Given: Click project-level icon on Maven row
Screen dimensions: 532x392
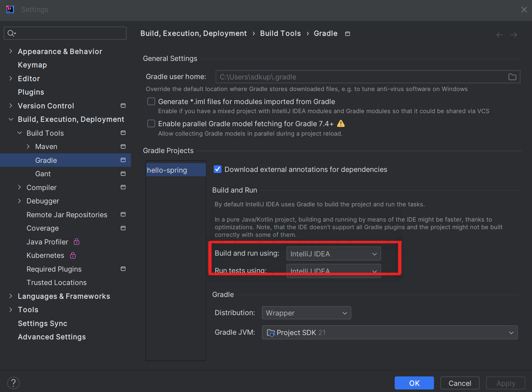Looking at the screenshot, I should tap(123, 147).
